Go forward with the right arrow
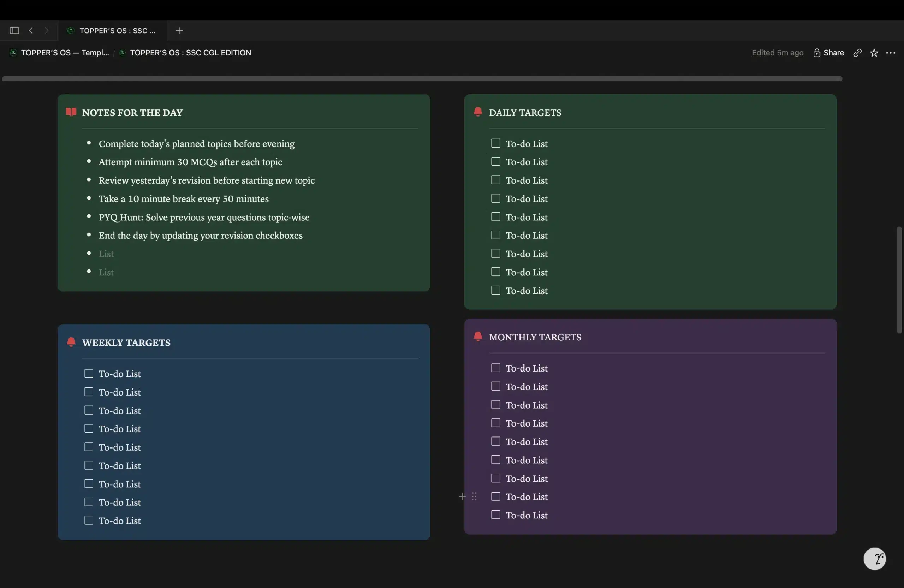The height and width of the screenshot is (588, 904). tap(47, 30)
